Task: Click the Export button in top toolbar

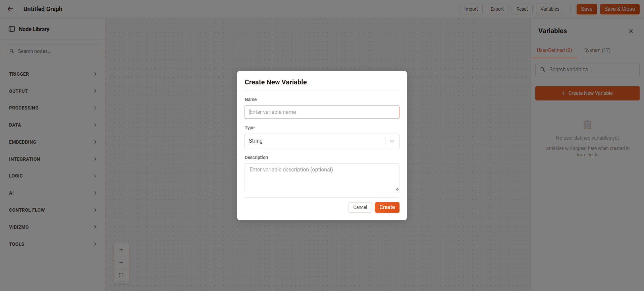Action: [497, 9]
